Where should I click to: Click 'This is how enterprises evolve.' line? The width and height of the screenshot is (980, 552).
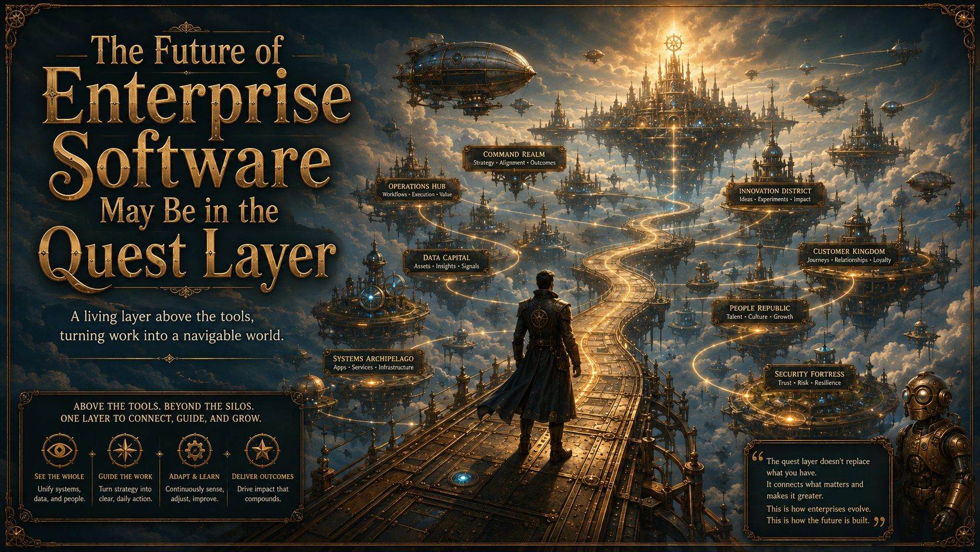pyautogui.click(x=818, y=509)
